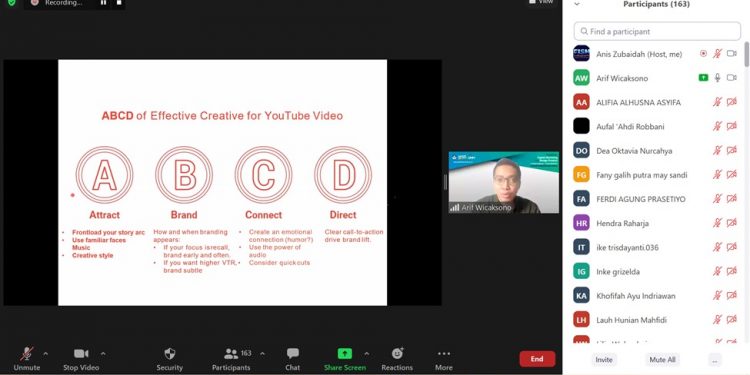The width and height of the screenshot is (750, 375).
Task: Toggle mic icon for ALIFIA ALHUSNA ASYIFA
Action: (x=717, y=102)
